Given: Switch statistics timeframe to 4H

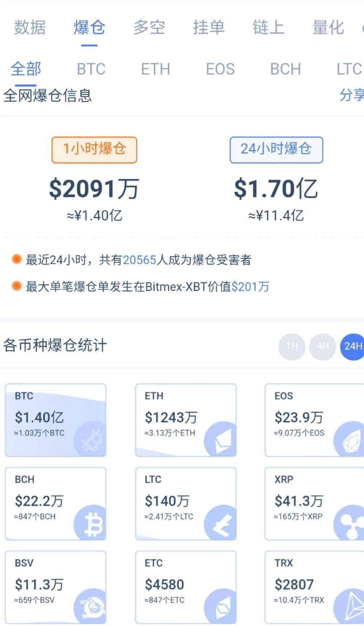Looking at the screenshot, I should click(322, 347).
